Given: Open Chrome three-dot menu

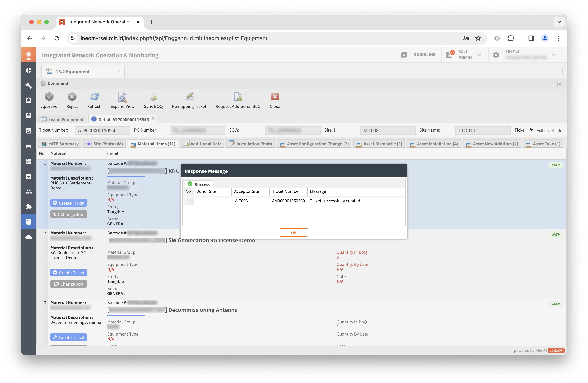Looking at the screenshot, I should 558,38.
